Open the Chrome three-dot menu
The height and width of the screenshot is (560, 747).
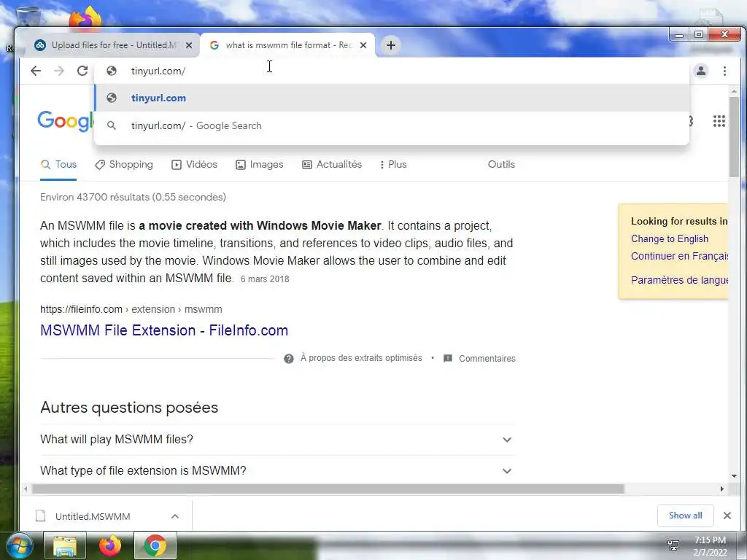(724, 71)
